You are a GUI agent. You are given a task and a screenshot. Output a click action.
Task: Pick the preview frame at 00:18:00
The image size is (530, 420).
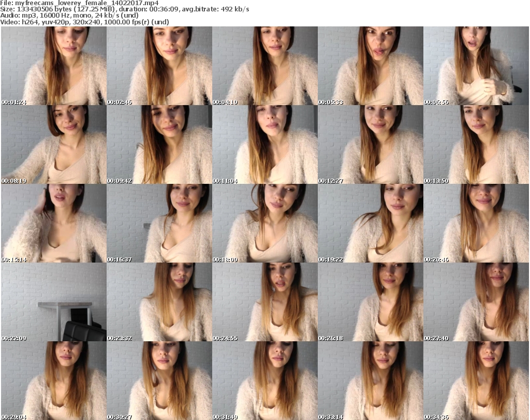click(264, 224)
